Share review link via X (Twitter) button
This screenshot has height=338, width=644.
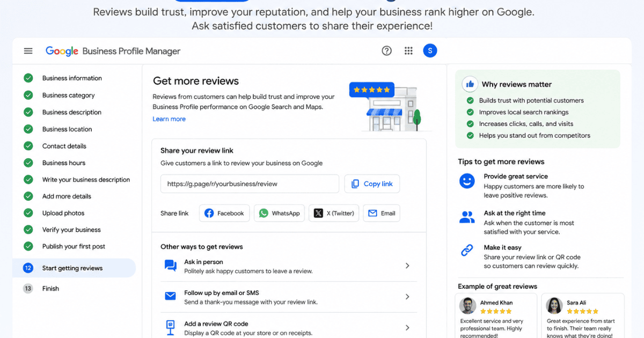point(334,213)
